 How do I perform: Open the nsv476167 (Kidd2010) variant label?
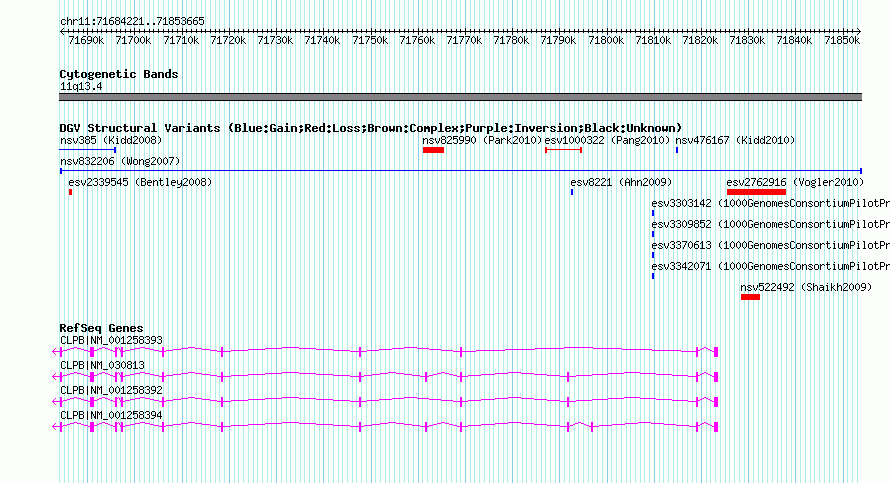click(734, 140)
